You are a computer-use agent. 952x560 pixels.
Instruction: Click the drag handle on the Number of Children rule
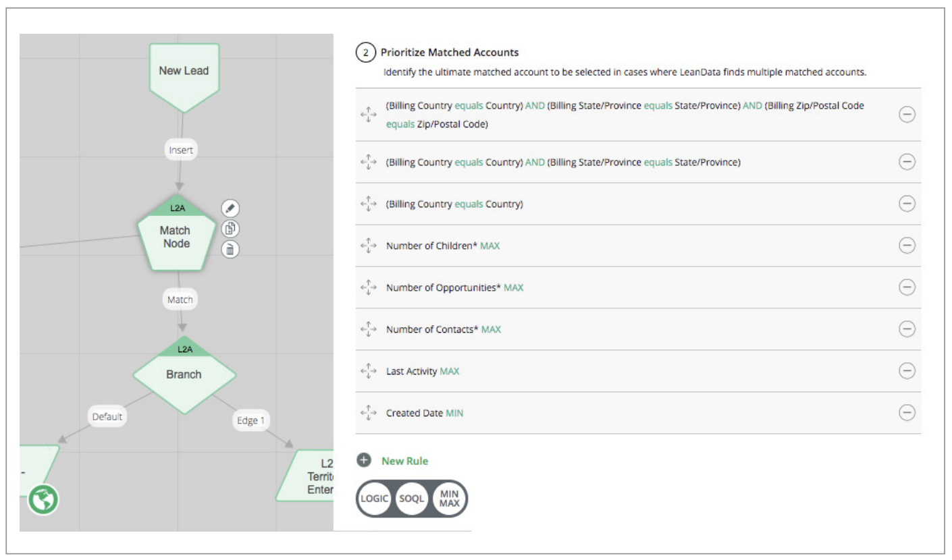[369, 246]
